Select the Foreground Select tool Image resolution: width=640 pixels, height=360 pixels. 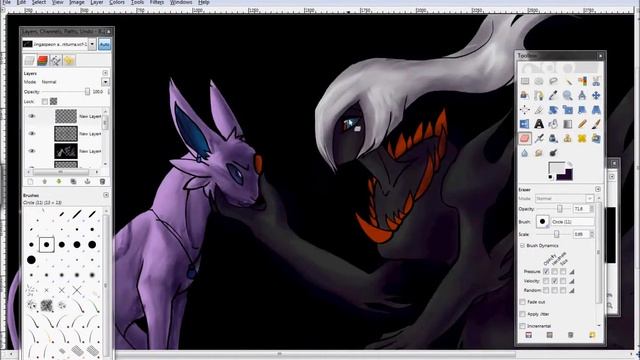[525, 96]
